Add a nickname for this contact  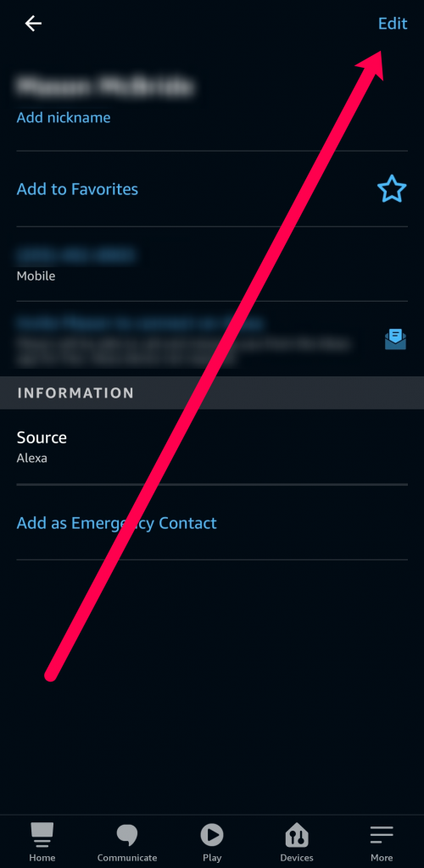64,117
